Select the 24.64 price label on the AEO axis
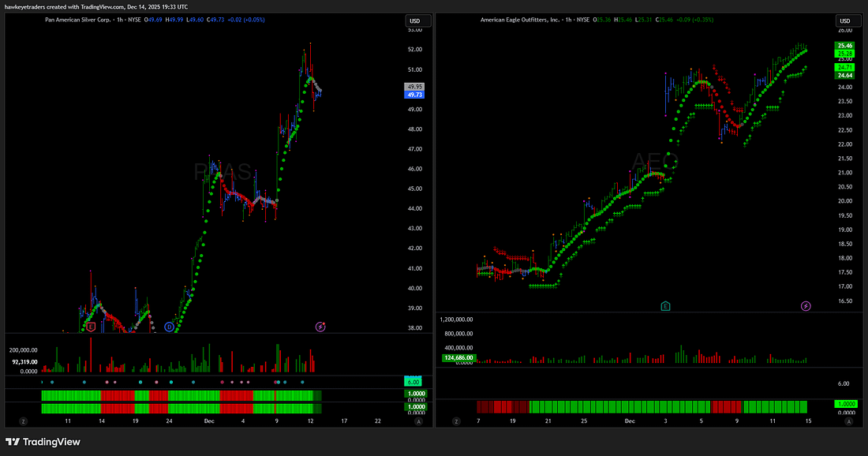 845,75
